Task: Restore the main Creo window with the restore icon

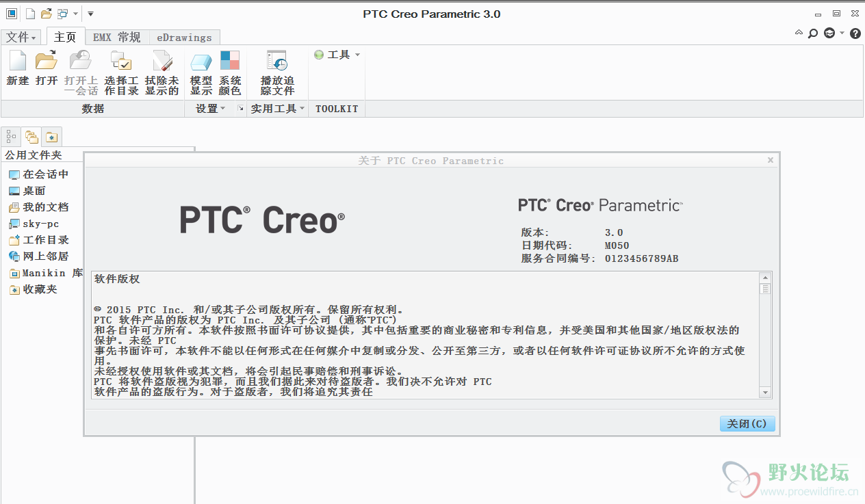Action: point(836,13)
